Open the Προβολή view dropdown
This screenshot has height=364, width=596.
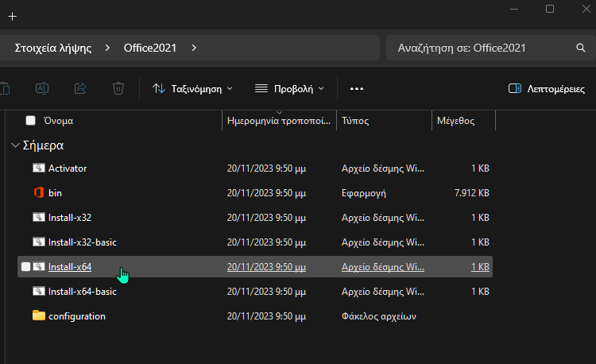pyautogui.click(x=289, y=88)
